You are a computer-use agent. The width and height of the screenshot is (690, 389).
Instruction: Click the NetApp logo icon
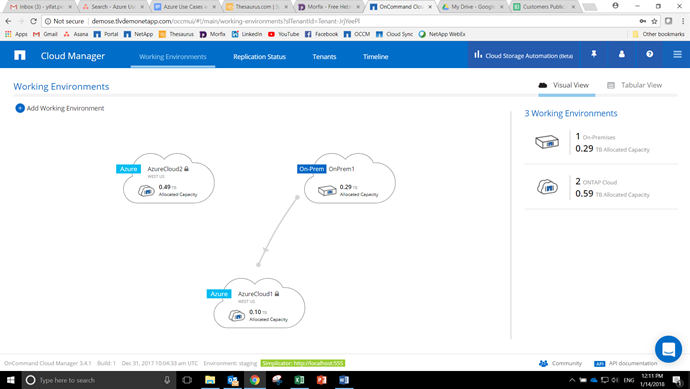[20, 55]
